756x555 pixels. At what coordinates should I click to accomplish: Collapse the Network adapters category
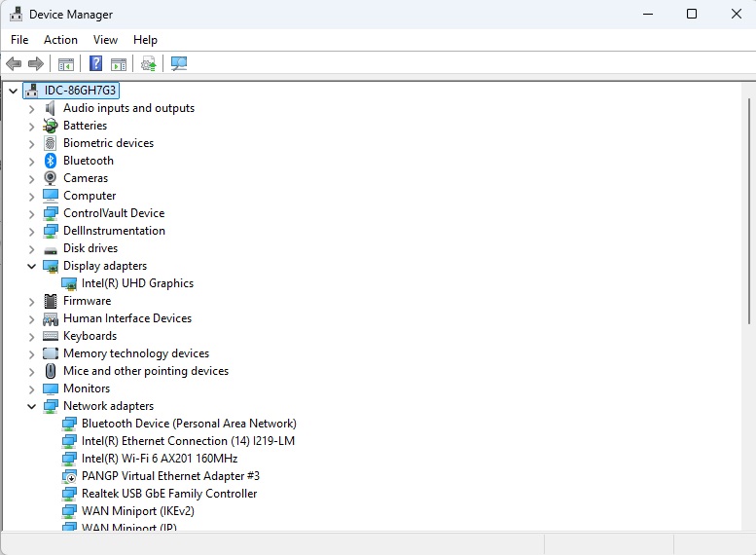point(31,406)
